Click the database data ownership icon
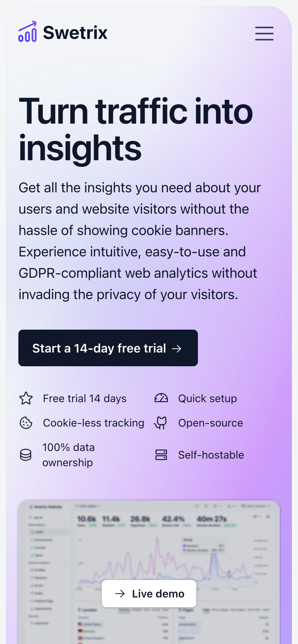The height and width of the screenshot is (644, 298). click(26, 455)
